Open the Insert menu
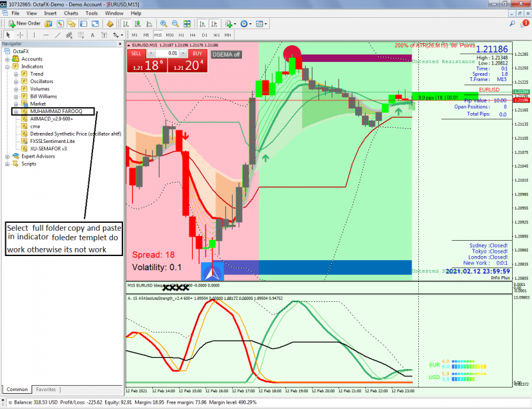This screenshot has height=409, width=532. pyautogui.click(x=51, y=13)
